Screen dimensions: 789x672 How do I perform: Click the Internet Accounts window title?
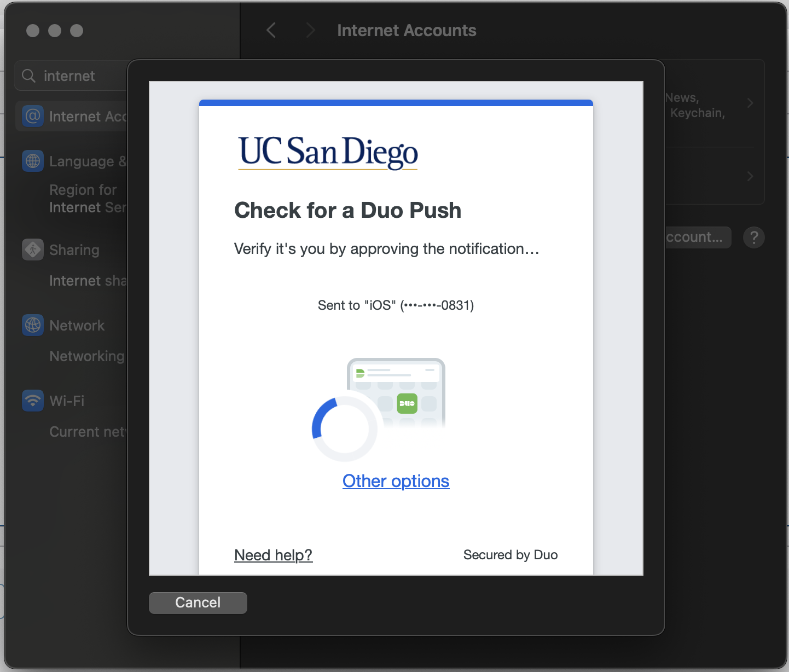pos(407,30)
